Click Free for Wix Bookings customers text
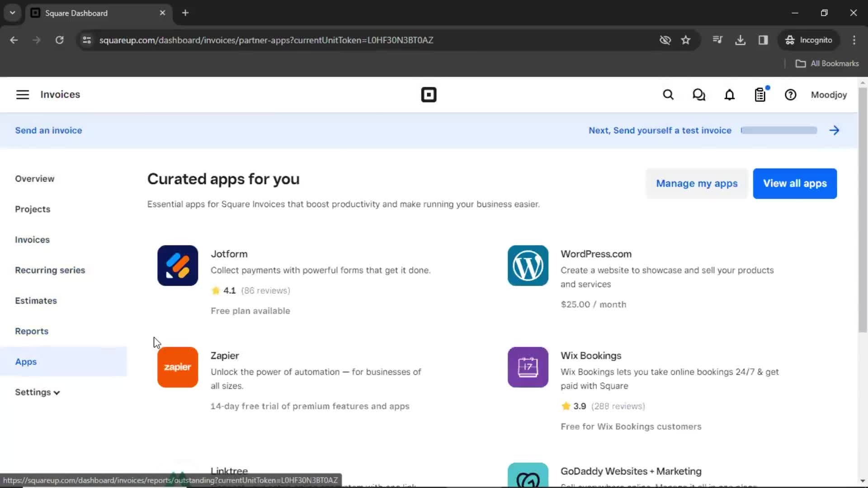The width and height of the screenshot is (868, 488). (x=631, y=427)
